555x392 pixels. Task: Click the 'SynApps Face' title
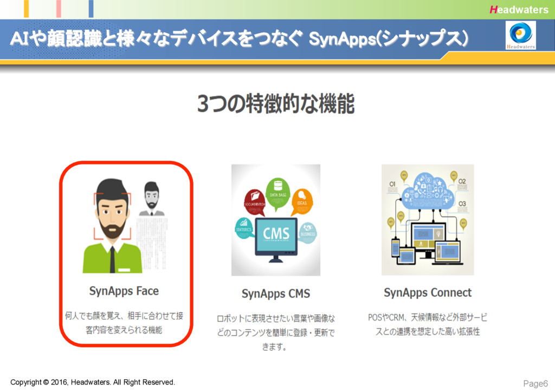[124, 291]
